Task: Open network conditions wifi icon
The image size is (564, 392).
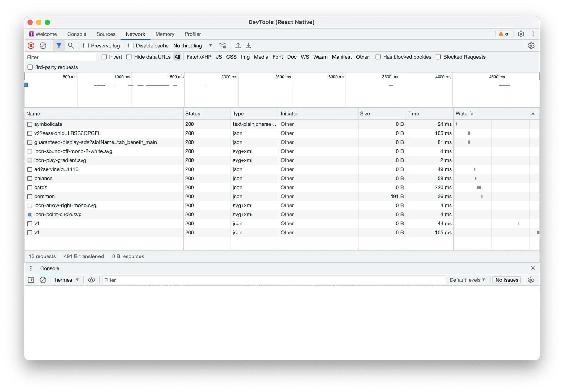Action: click(x=222, y=45)
